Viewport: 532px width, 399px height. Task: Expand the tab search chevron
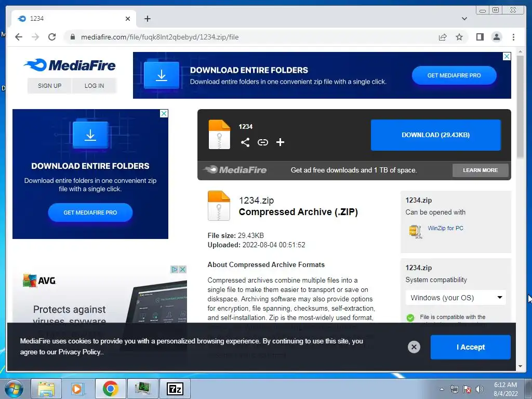[464, 19]
